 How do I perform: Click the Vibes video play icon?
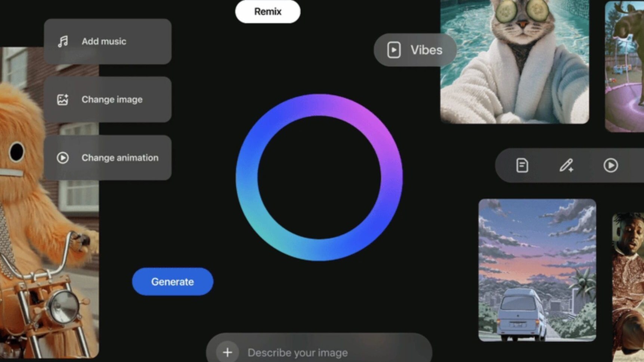394,50
